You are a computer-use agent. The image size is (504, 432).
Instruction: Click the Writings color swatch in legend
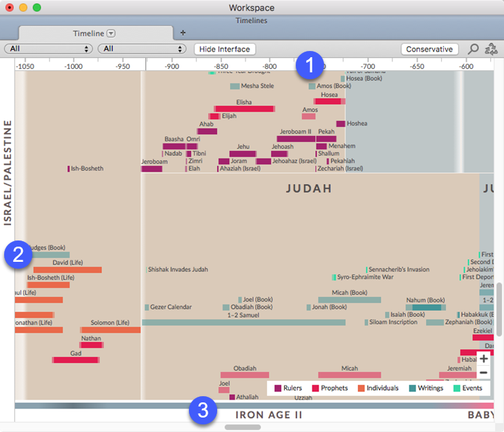[x=412, y=388]
